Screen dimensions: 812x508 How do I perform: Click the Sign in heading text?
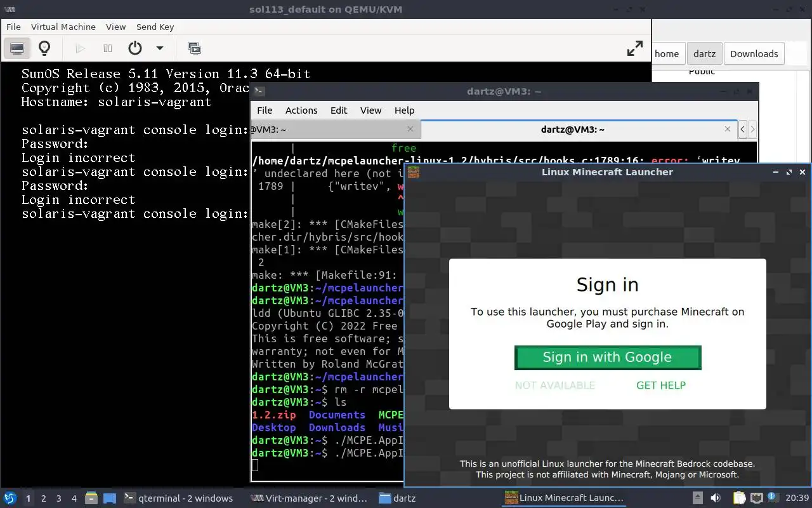tap(607, 285)
